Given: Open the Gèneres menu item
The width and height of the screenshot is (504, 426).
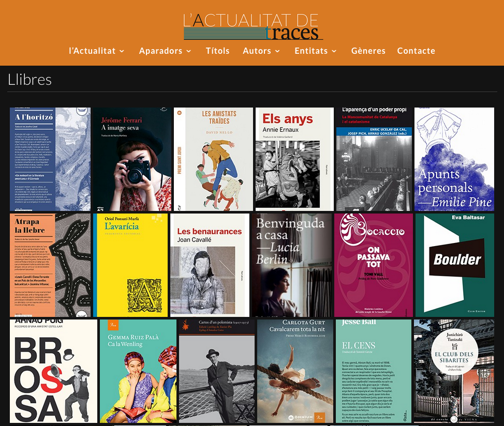Looking at the screenshot, I should click(x=368, y=51).
